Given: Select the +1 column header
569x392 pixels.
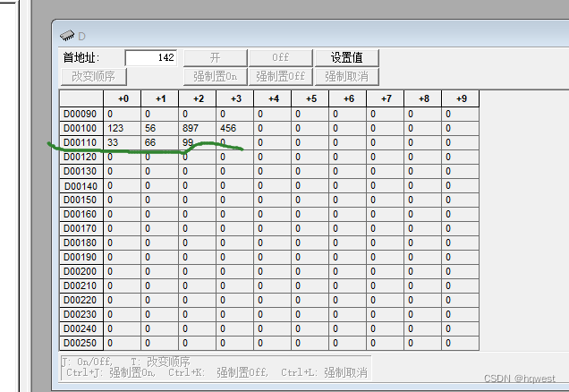Looking at the screenshot, I should [160, 98].
